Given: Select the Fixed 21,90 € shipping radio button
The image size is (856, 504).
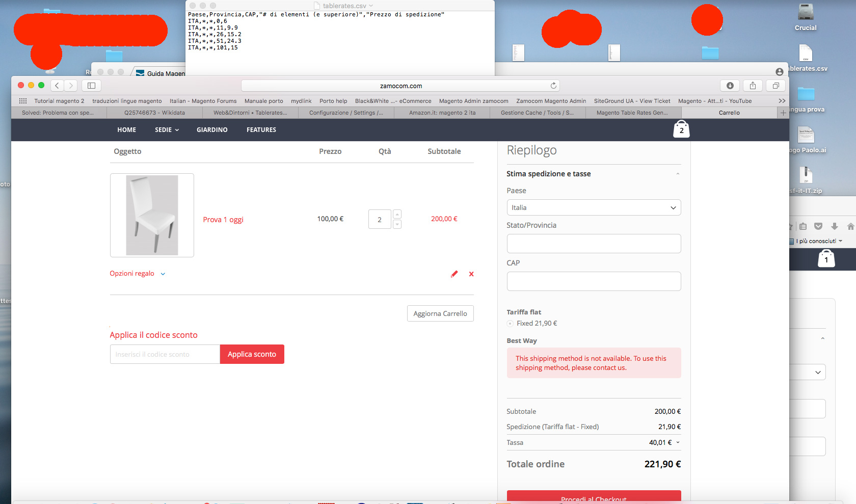Looking at the screenshot, I should point(510,323).
